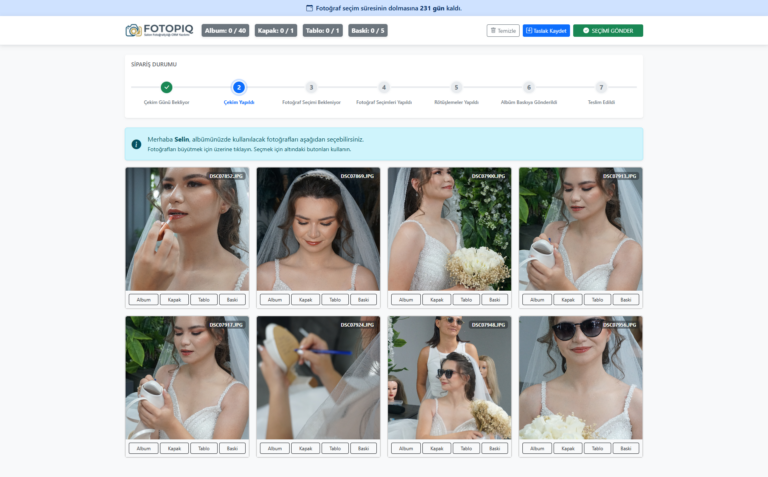This screenshot has height=477, width=768.
Task: Click the step 2 circle 'Çekim Yapıldı'
Action: point(239,88)
